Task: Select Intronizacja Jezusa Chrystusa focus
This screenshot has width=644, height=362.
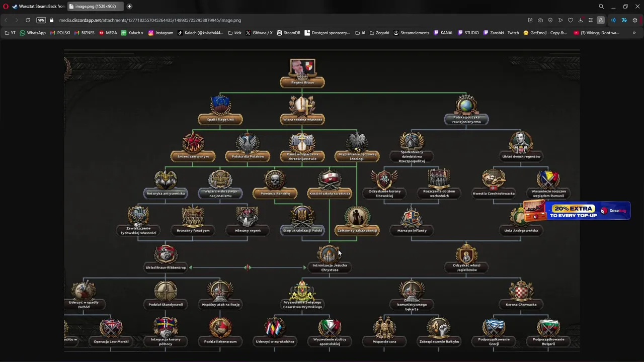Action: point(330,259)
